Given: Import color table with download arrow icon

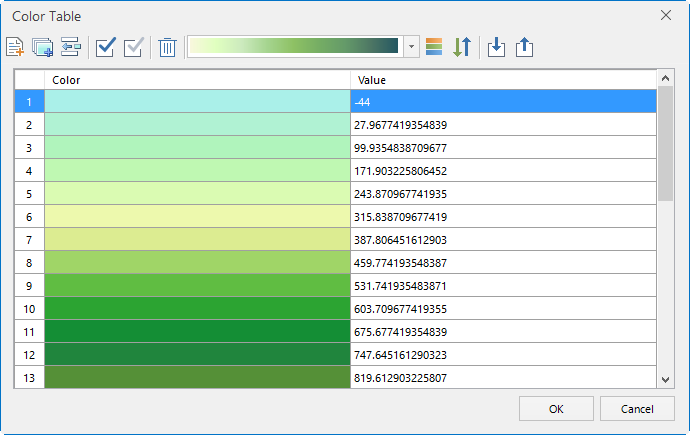Looking at the screenshot, I should (496, 47).
